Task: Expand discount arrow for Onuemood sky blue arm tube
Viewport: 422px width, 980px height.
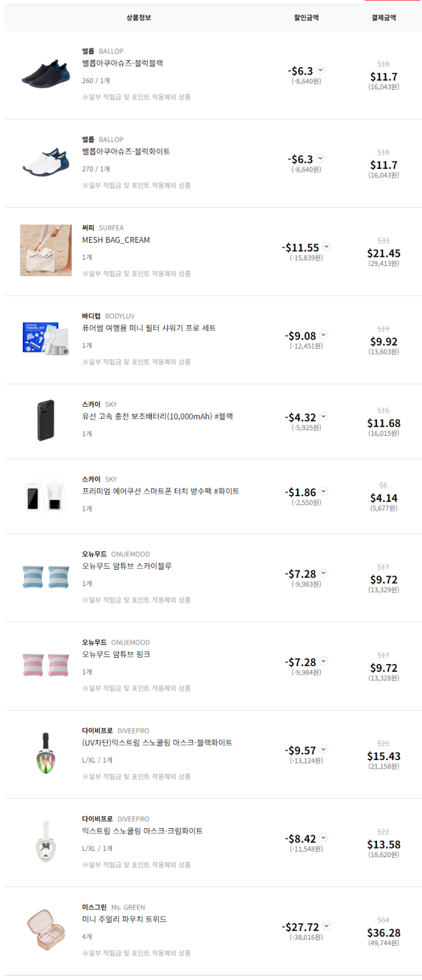Action: pos(323,573)
